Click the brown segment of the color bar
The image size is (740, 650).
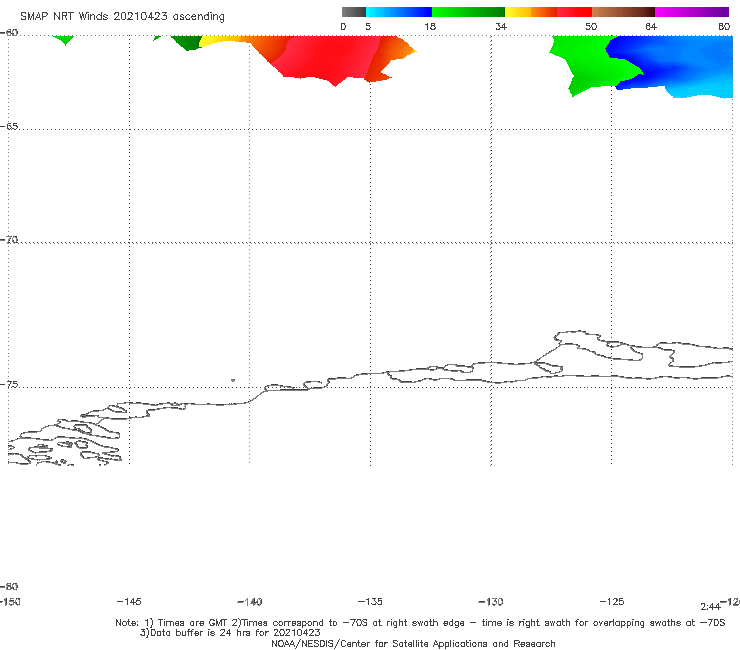pyautogui.click(x=623, y=12)
